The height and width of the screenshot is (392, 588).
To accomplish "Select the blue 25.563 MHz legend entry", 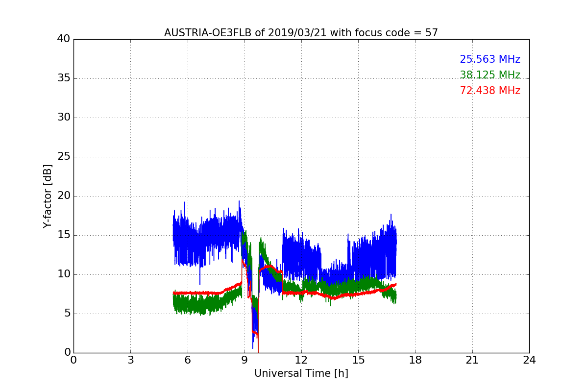I will click(490, 59).
